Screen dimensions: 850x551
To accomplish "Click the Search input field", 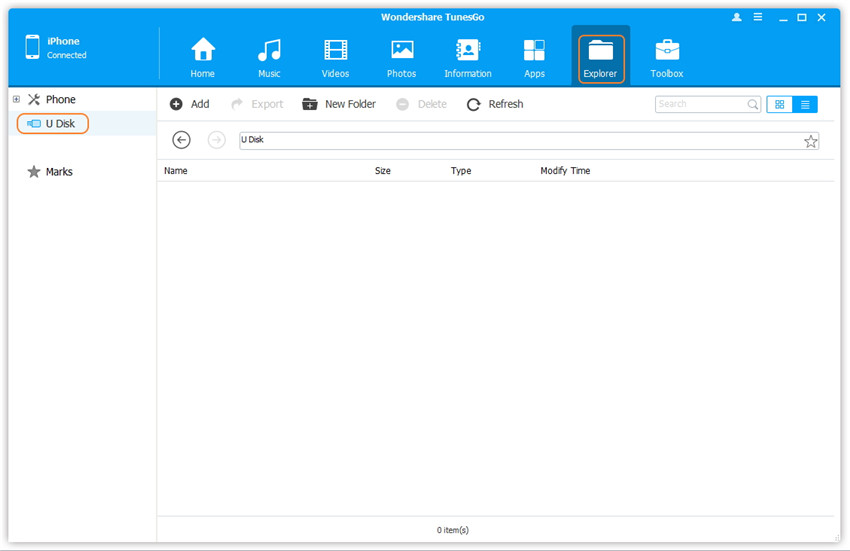I will click(700, 104).
